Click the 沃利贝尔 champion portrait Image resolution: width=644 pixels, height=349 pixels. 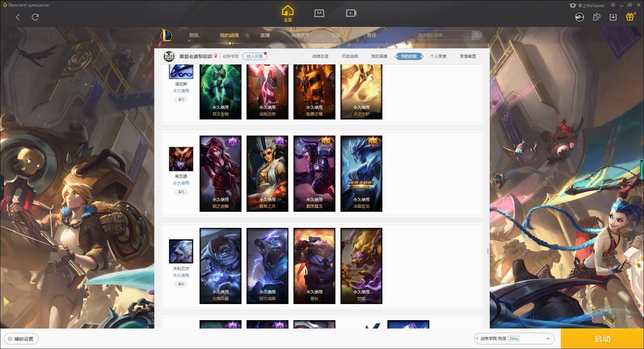181,251
